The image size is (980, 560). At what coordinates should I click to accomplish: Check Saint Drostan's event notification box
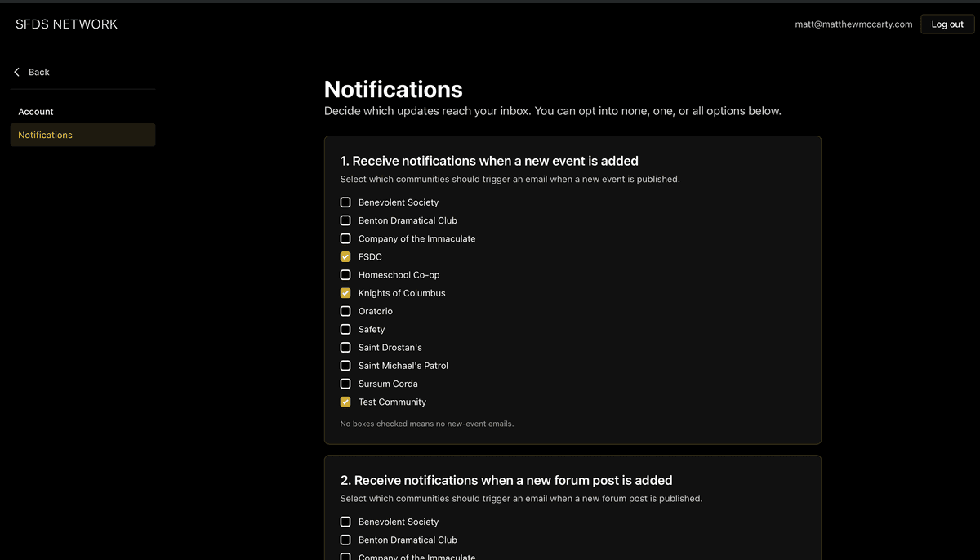pyautogui.click(x=345, y=347)
